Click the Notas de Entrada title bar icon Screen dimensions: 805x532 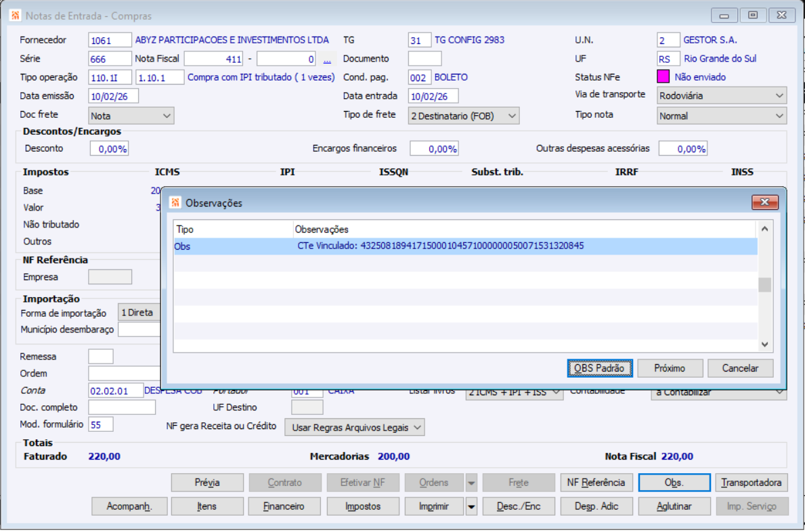16,16
